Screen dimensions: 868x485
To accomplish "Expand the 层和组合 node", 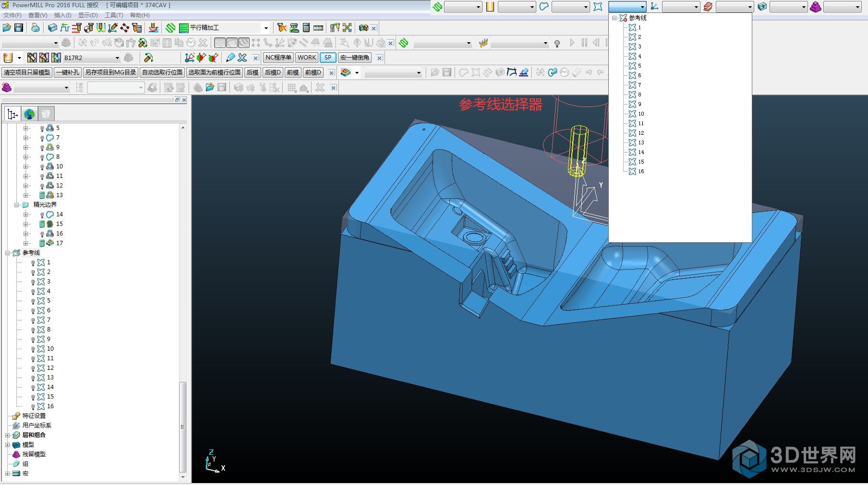I will [8, 435].
